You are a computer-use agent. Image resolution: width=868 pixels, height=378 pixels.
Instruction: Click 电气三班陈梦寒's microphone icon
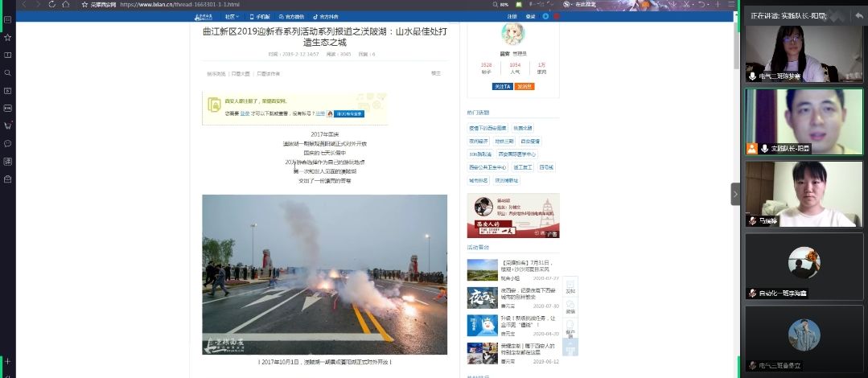tap(752, 76)
